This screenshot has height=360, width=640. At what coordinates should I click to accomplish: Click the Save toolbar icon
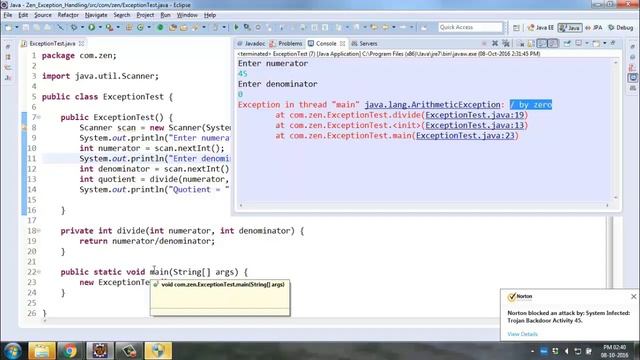(x=25, y=27)
